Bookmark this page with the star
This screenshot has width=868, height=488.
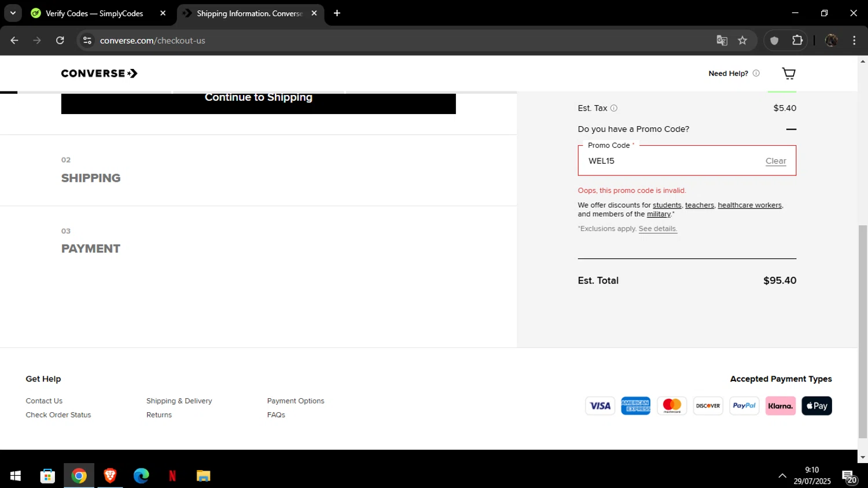pos(742,41)
